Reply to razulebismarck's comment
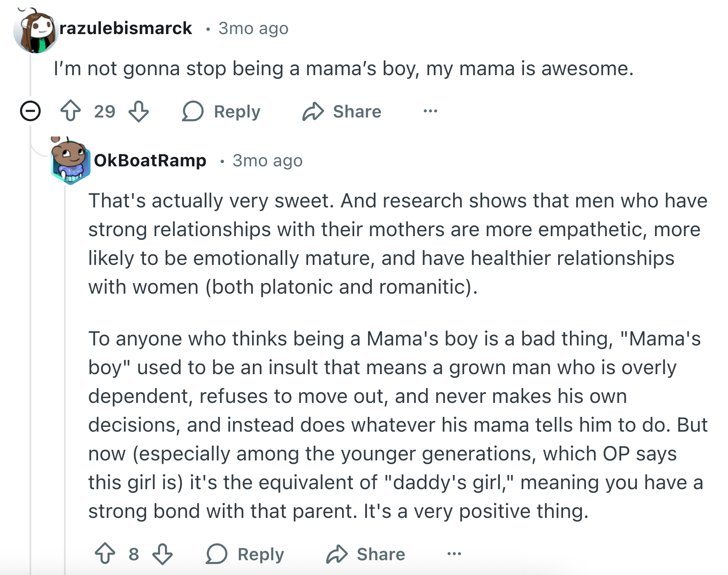This screenshot has width=728, height=575. click(x=222, y=111)
